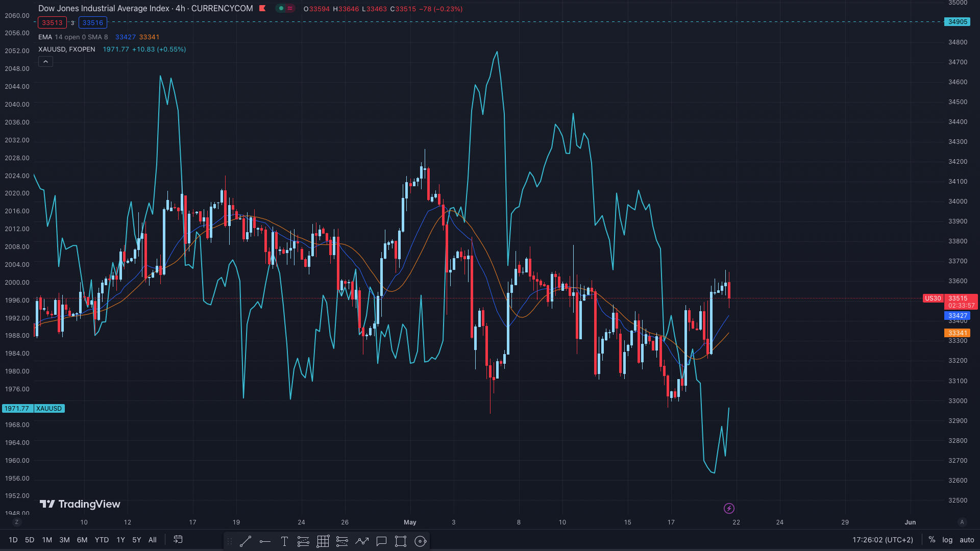Image resolution: width=980 pixels, height=551 pixels.
Task: Select the rectangle shape tool
Action: [x=401, y=541]
